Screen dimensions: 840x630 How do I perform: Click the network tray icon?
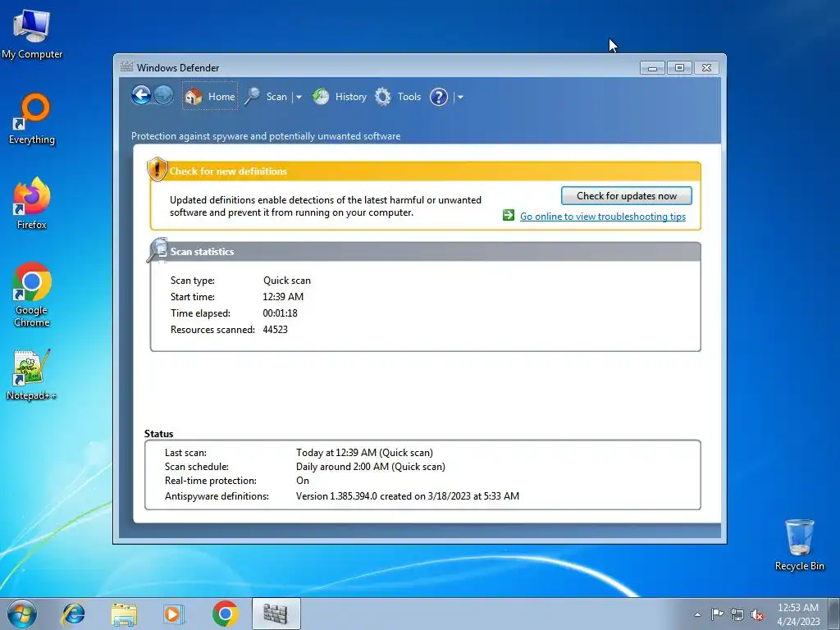(737, 614)
